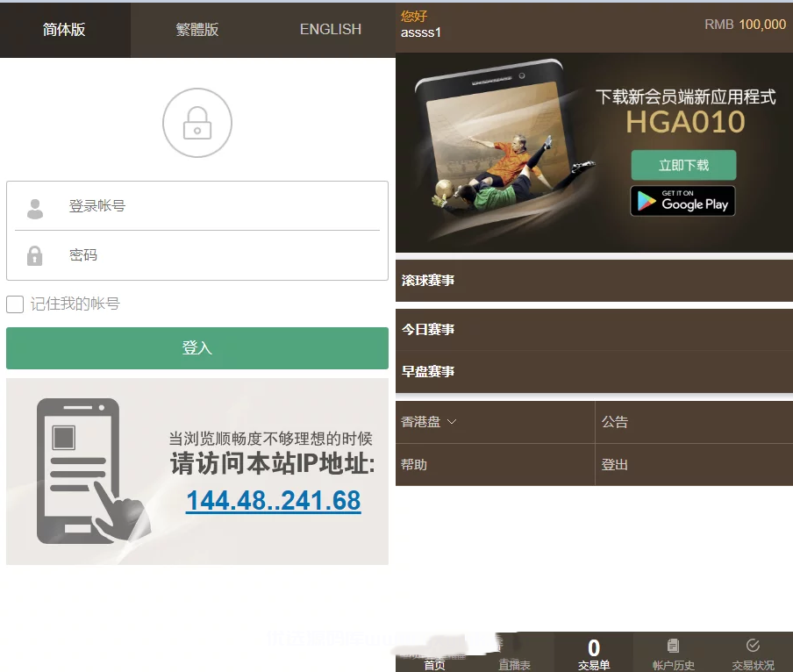The height and width of the screenshot is (672, 793).
Task: Switch to the ENGLISH language tab
Action: coord(330,30)
